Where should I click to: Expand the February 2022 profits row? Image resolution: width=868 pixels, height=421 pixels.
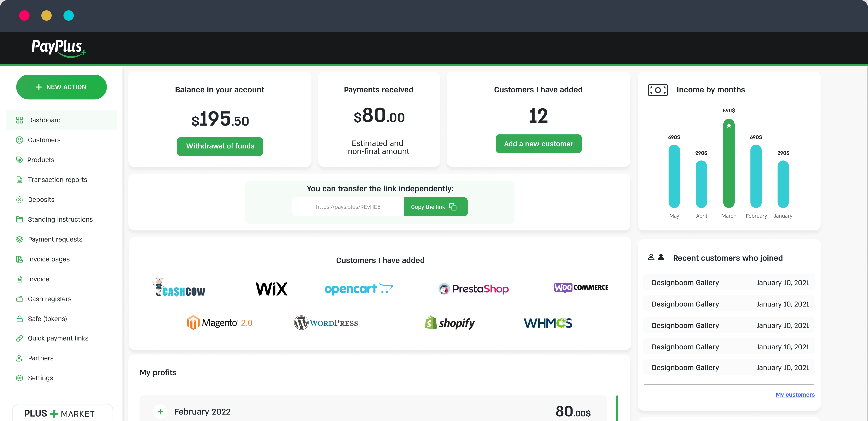pyautogui.click(x=160, y=412)
